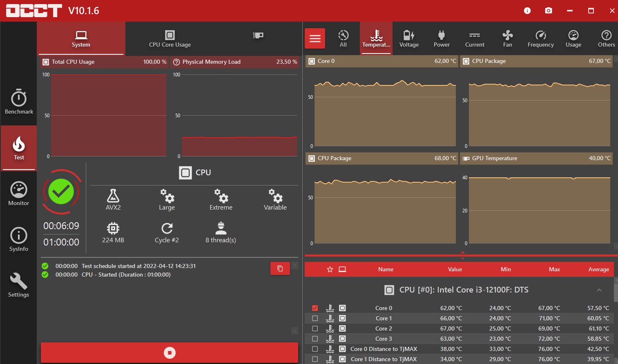Click the elapsed time 00:06:09
This screenshot has width=618, height=364.
click(x=61, y=226)
